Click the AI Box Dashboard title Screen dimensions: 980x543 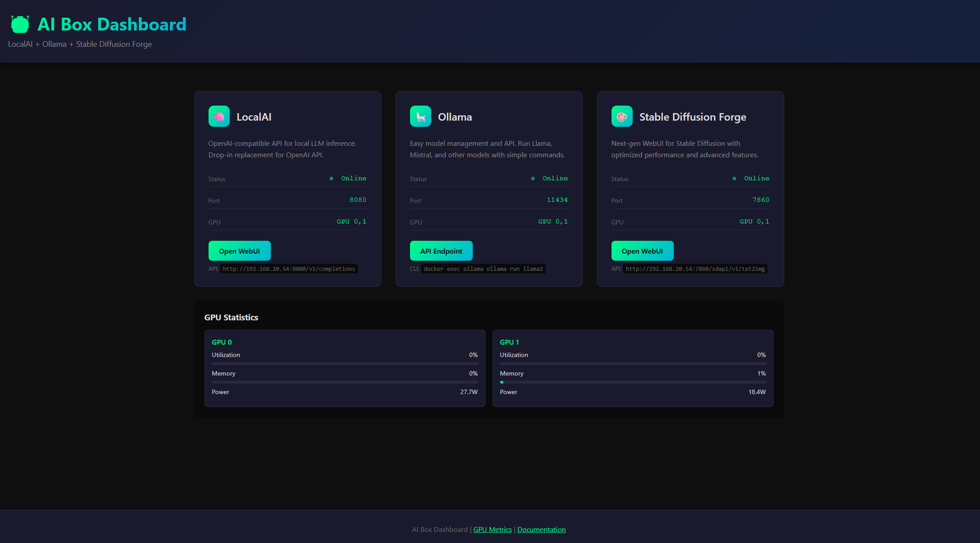click(112, 24)
